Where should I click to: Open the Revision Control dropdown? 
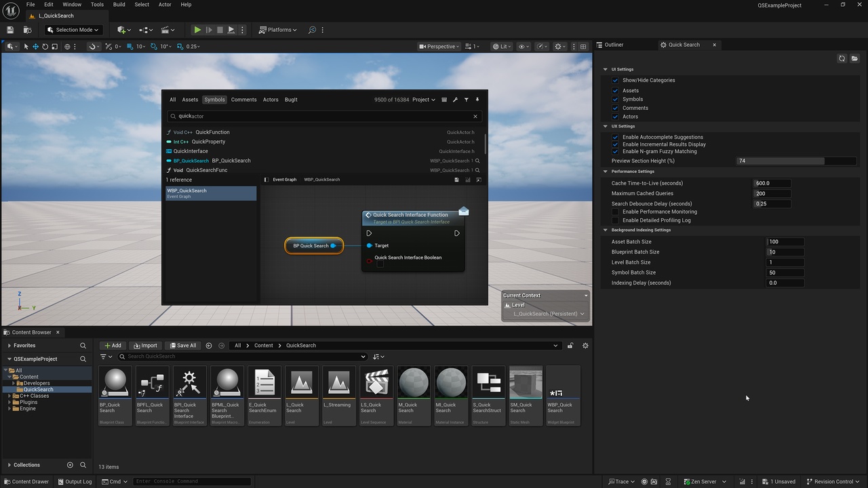pyautogui.click(x=833, y=482)
